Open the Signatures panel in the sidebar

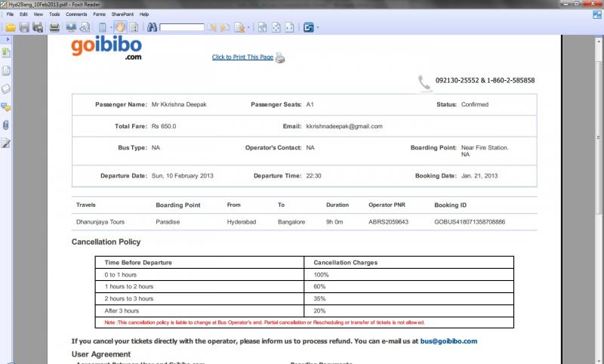point(6,143)
